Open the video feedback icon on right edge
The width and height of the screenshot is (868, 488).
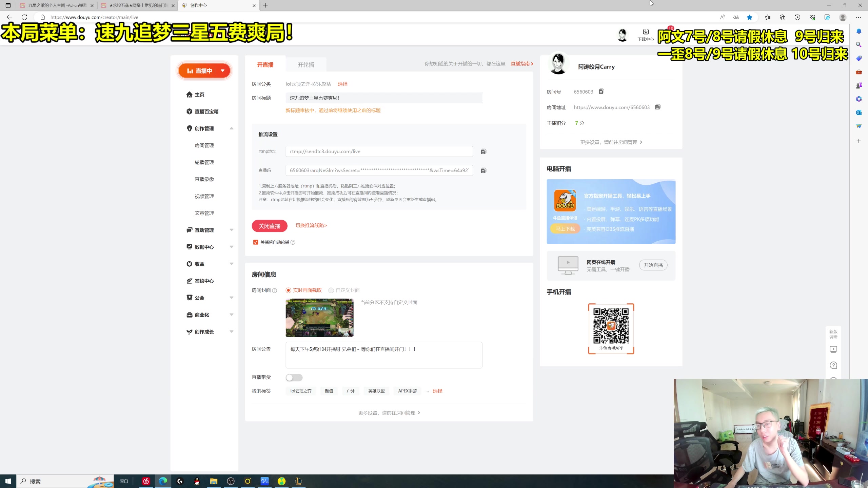tap(833, 349)
